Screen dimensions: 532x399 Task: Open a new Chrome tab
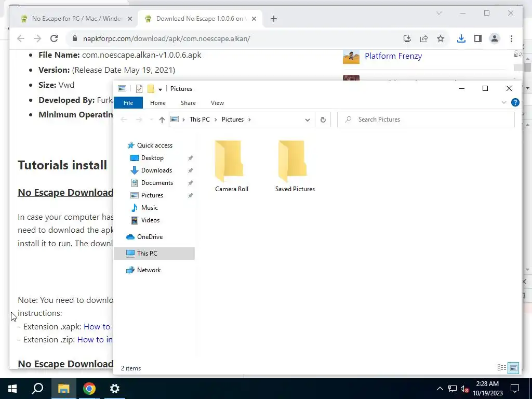274,19
